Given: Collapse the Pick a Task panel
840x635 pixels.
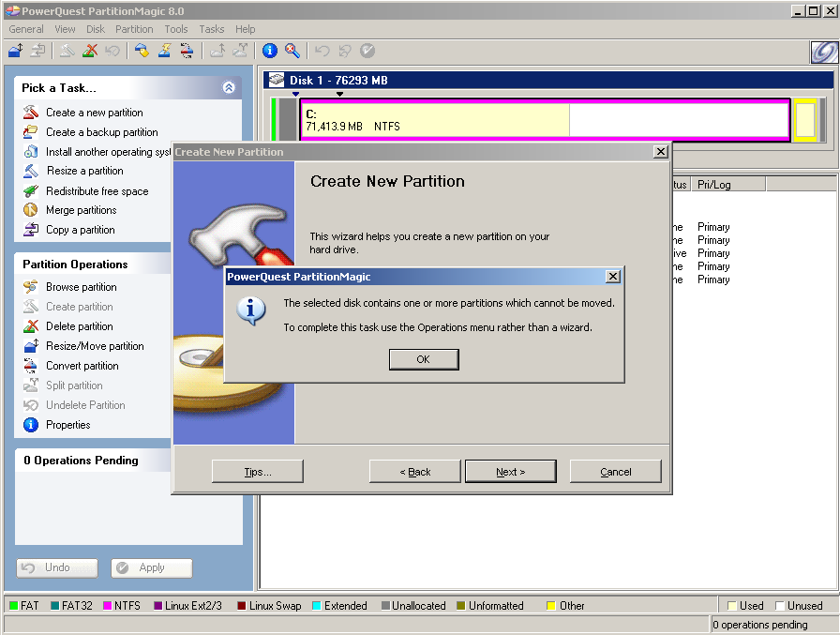Looking at the screenshot, I should point(229,87).
